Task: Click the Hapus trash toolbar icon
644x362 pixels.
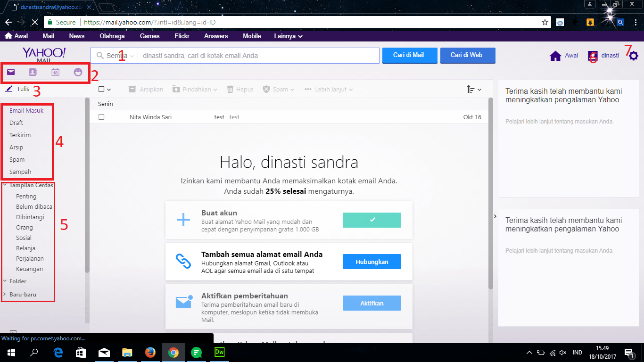Action: [230, 89]
